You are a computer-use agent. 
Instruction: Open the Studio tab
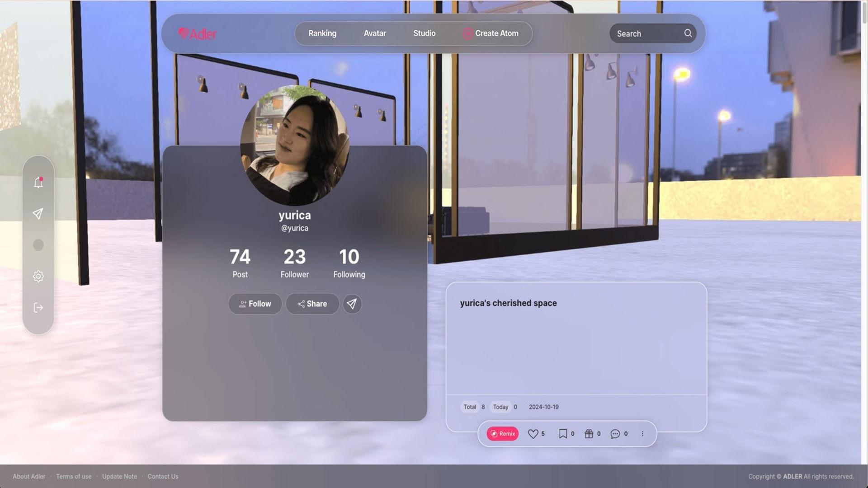424,33
